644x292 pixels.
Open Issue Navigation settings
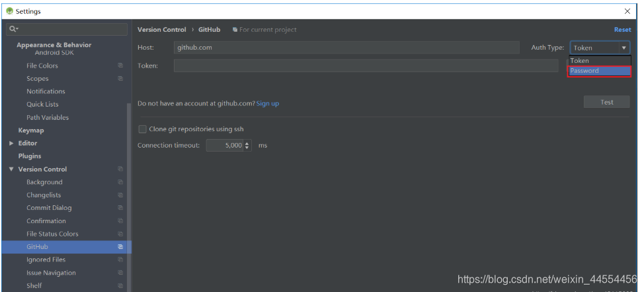click(x=51, y=273)
